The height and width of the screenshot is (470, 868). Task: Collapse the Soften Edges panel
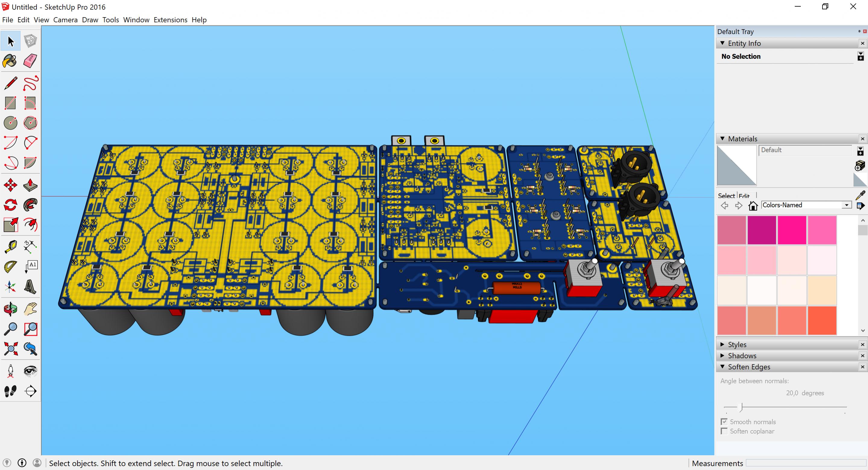[x=722, y=367]
